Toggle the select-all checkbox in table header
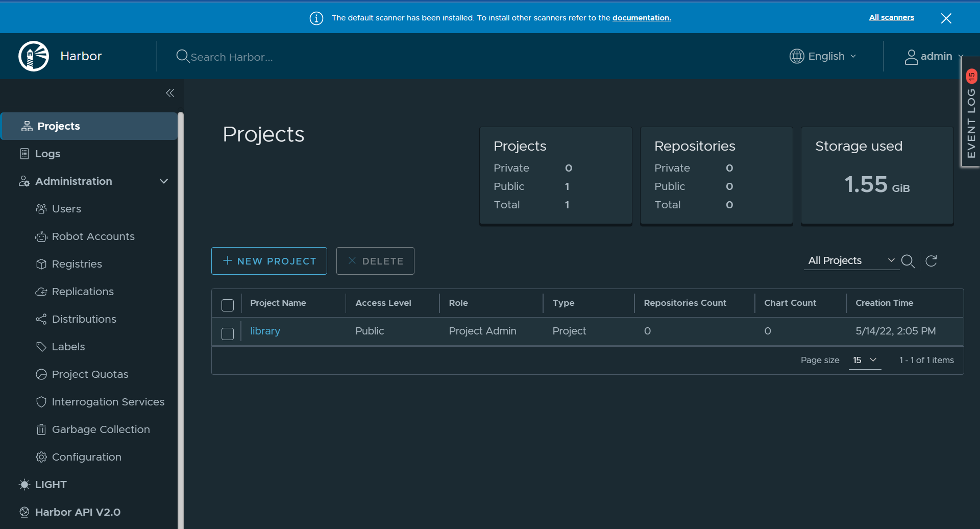 pyautogui.click(x=228, y=305)
